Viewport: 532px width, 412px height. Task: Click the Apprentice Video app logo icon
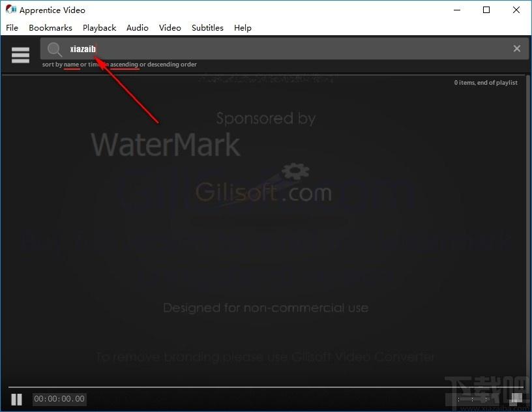pyautogui.click(x=10, y=10)
